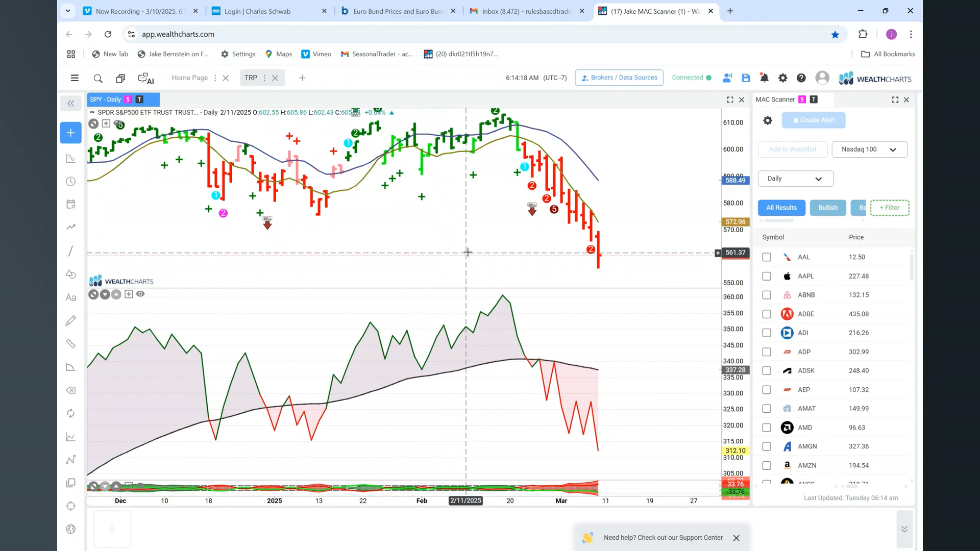Open the calendar tool in left sidebar
The image size is (980, 551).
tap(71, 204)
